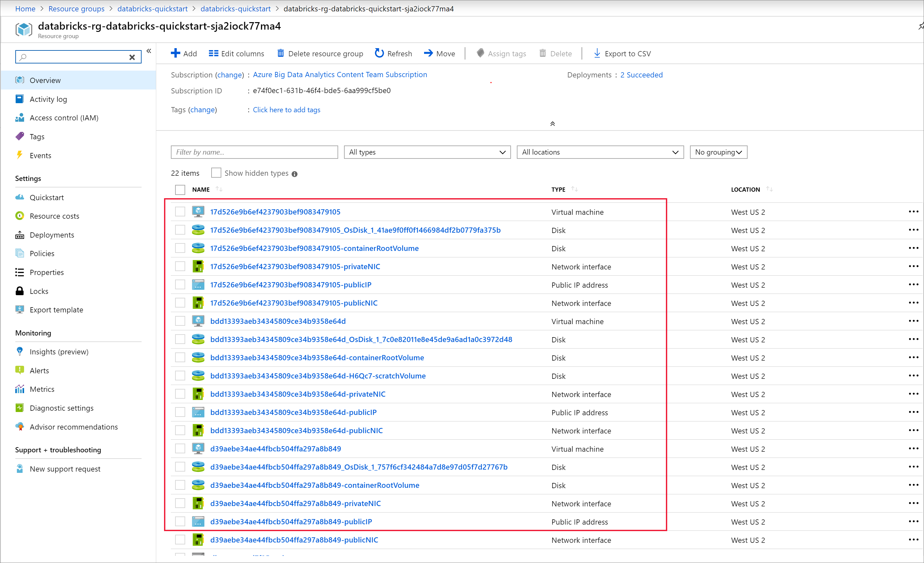Click the info icon beside Show hidden types
The height and width of the screenshot is (563, 924).
[295, 174]
